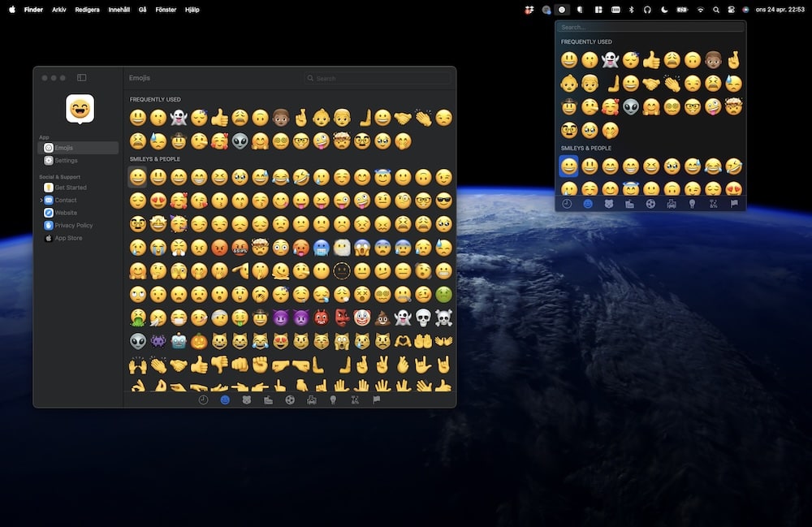Open Dropbox menu bar icon
The height and width of the screenshot is (527, 812).
coord(529,9)
